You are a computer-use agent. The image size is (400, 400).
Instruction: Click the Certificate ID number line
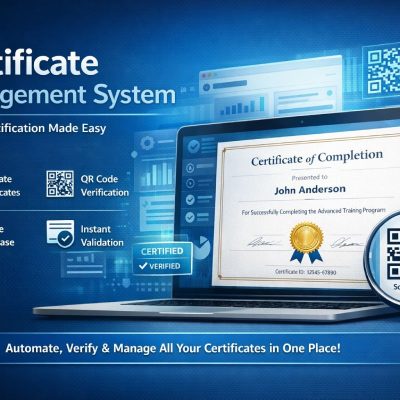(306, 272)
